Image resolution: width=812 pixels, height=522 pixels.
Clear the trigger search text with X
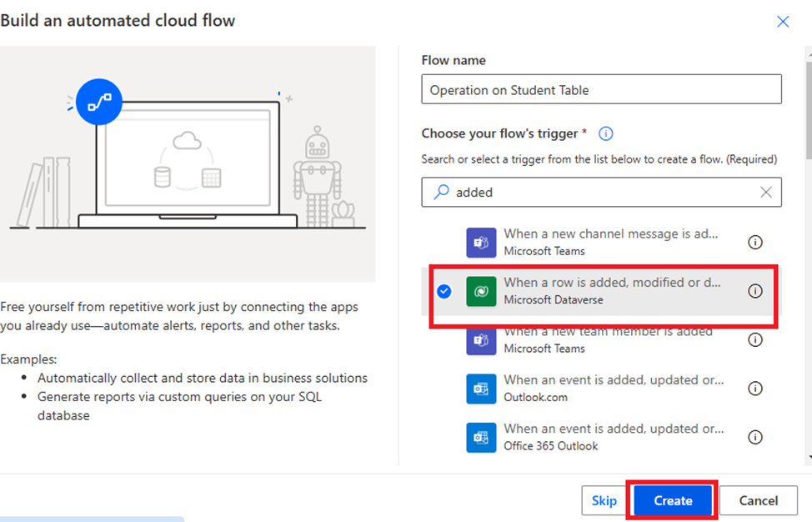[766, 192]
